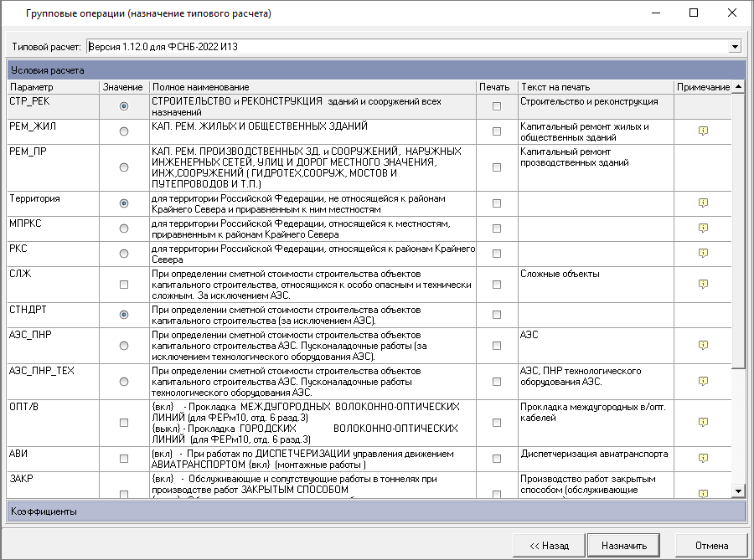Select the РКС radio button
This screenshot has width=754, height=560.
(124, 254)
